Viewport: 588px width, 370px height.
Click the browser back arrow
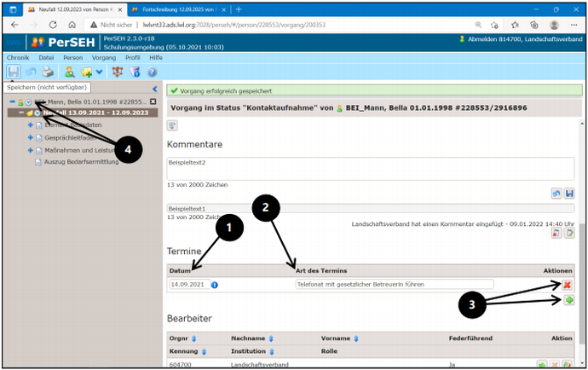pos(14,25)
